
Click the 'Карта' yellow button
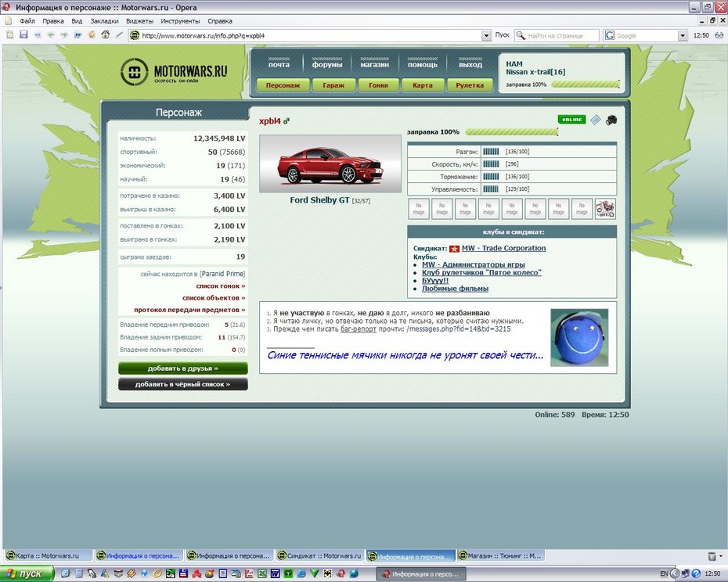pos(422,85)
